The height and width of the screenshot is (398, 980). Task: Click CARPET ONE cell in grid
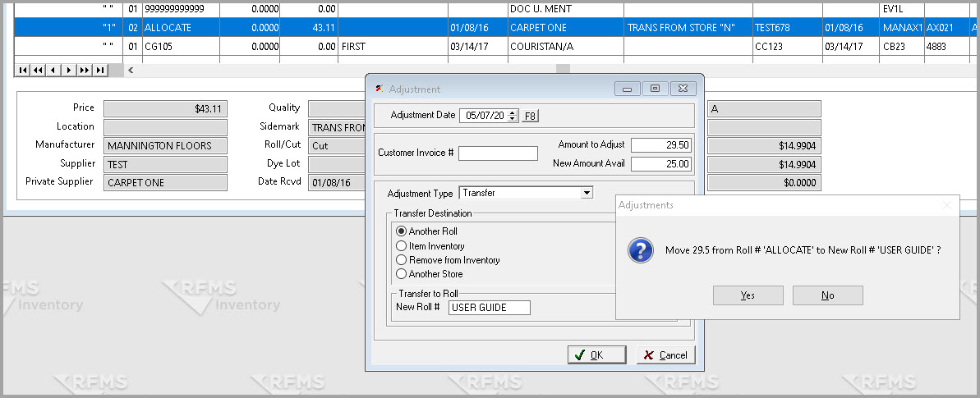point(565,28)
